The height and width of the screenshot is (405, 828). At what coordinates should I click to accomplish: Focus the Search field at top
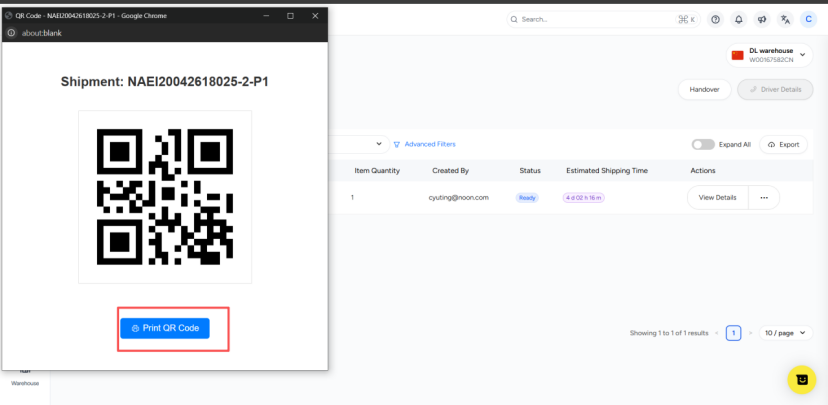pyautogui.click(x=604, y=20)
